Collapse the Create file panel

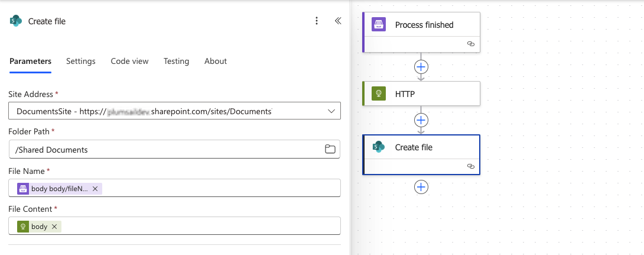pos(338,21)
